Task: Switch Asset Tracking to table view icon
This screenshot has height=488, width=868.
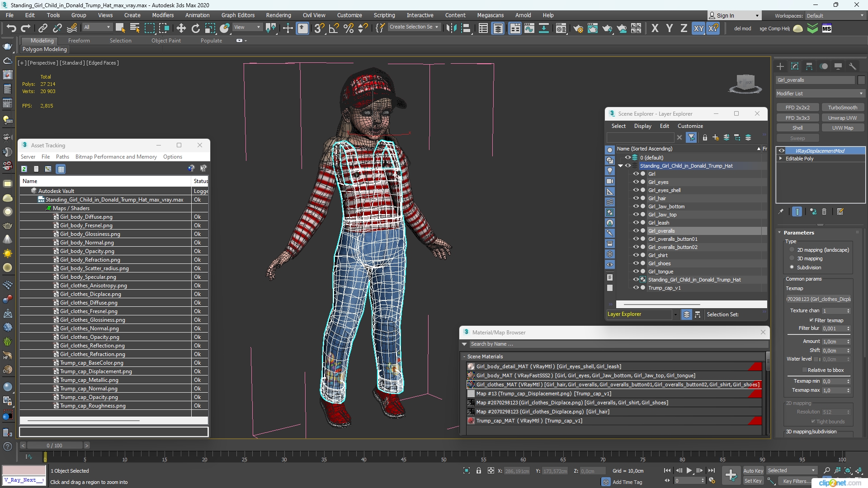Action: point(61,169)
